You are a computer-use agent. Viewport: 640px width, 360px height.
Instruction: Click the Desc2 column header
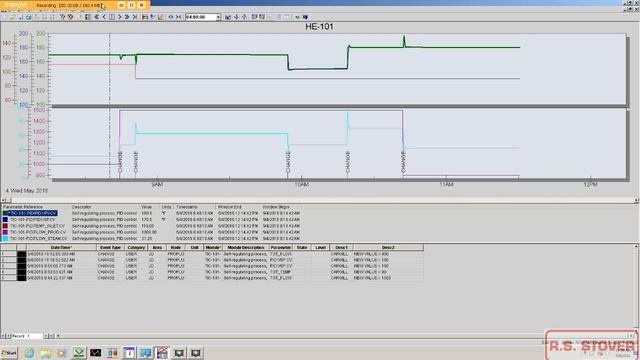388,247
